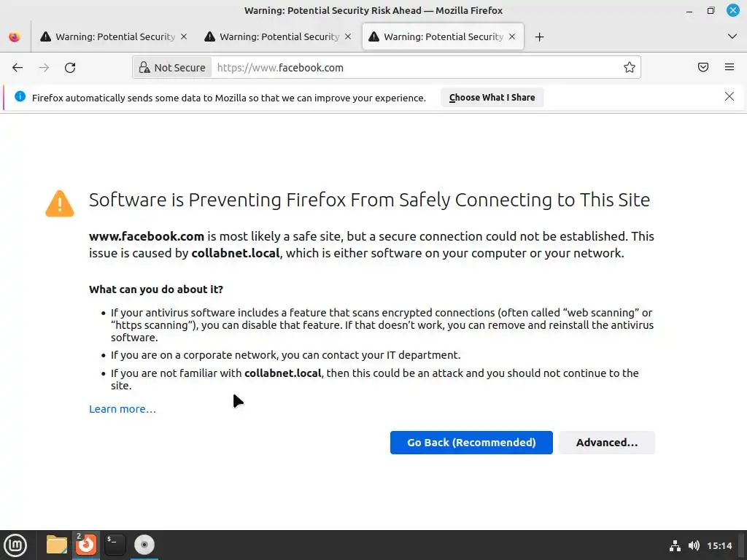747x560 pixels.
Task: Open the Firefox hamburger application menu
Action: click(729, 68)
